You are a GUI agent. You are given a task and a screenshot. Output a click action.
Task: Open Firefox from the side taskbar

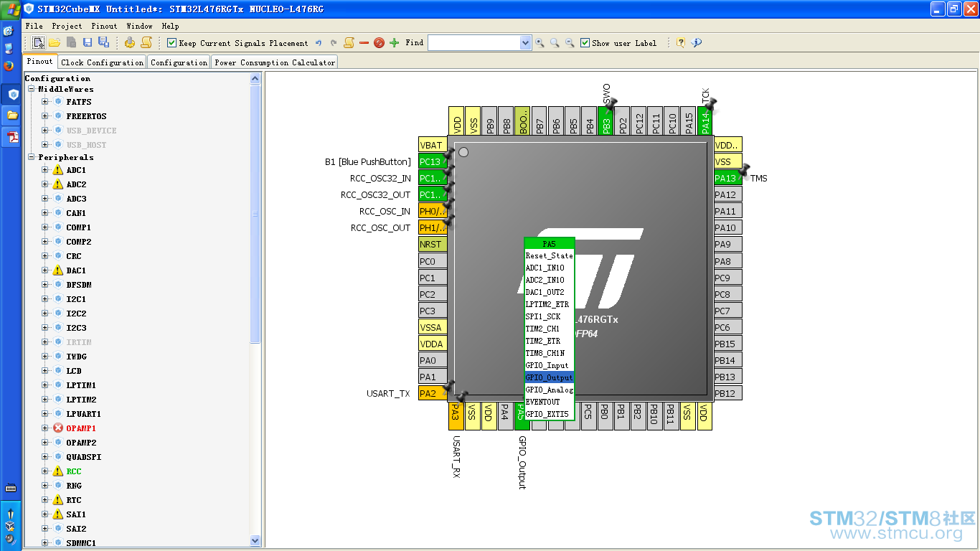[9, 65]
